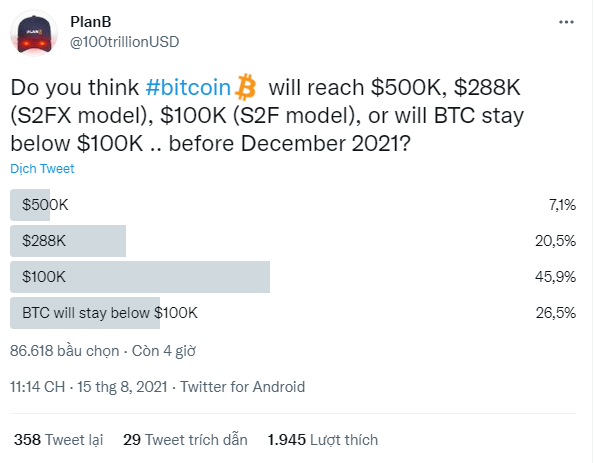Click Dịch Tweet to translate
594x463 pixels.
pos(42,168)
